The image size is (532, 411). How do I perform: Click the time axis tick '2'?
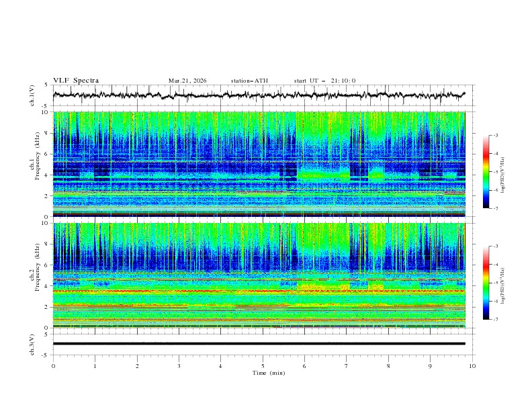pyautogui.click(x=137, y=366)
